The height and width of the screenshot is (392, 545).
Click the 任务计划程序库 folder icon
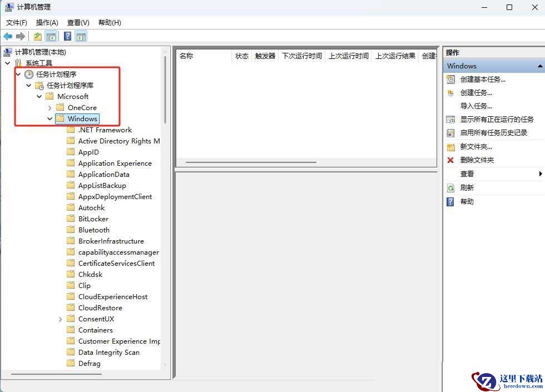click(39, 86)
